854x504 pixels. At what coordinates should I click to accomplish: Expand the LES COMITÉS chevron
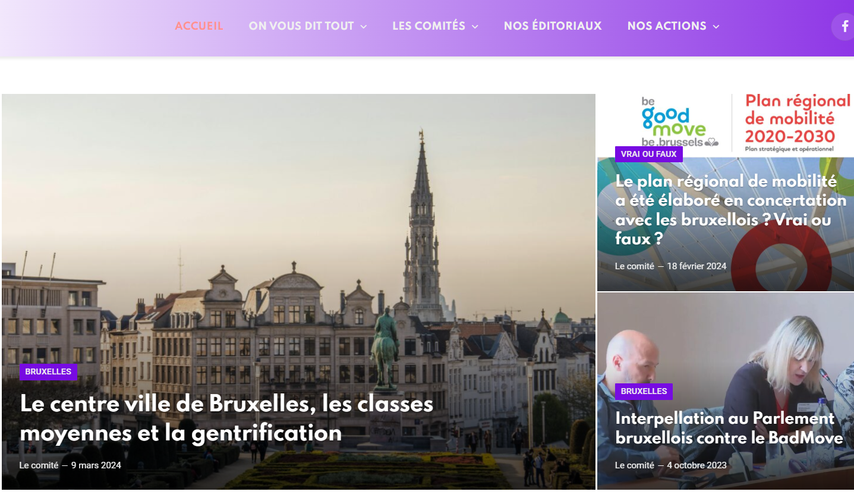click(x=475, y=27)
